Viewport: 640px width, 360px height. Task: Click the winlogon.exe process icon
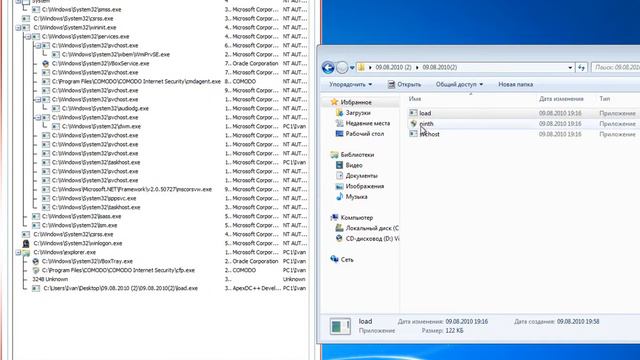[26, 243]
